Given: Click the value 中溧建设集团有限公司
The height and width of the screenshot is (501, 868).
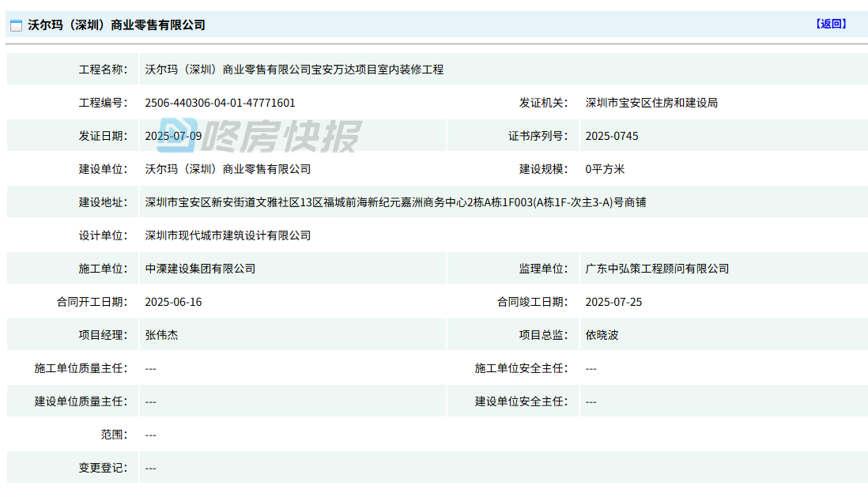Looking at the screenshot, I should click(x=200, y=269).
